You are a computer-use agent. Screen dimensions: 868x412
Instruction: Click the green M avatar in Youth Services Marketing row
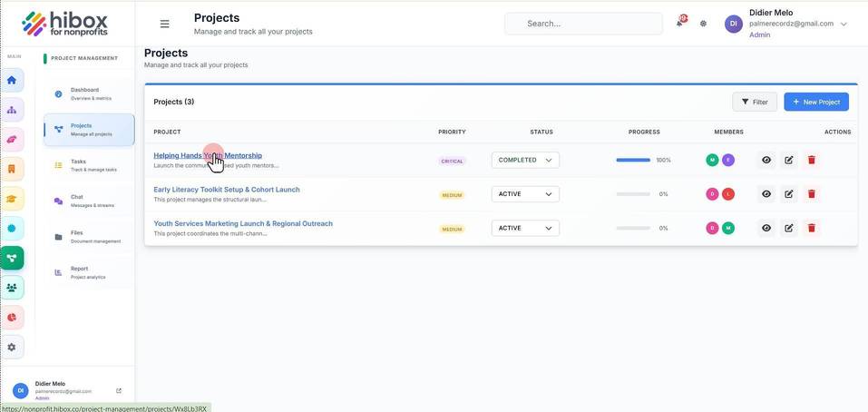(728, 228)
